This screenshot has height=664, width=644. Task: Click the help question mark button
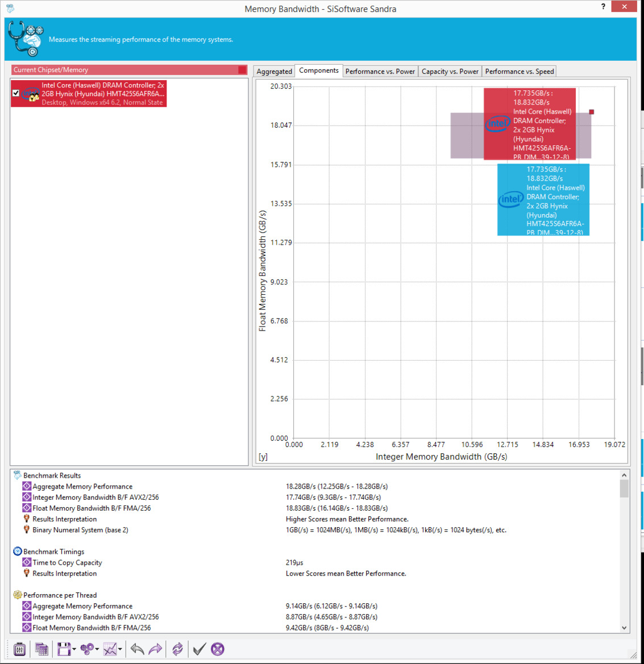point(603,7)
